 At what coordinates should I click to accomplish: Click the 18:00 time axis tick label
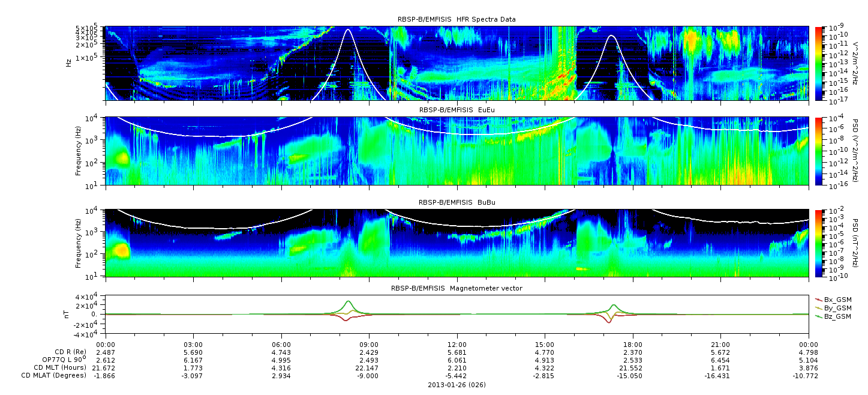(632, 344)
